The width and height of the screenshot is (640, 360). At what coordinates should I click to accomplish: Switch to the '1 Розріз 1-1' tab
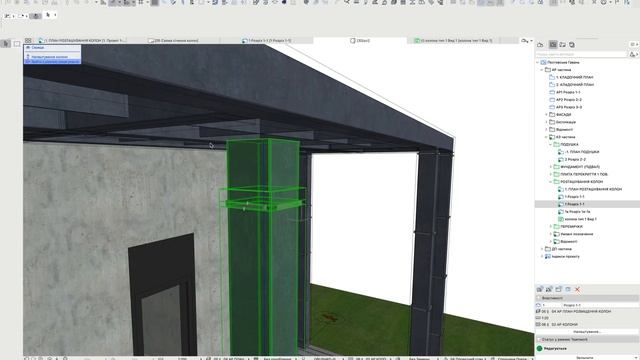tap(267, 40)
